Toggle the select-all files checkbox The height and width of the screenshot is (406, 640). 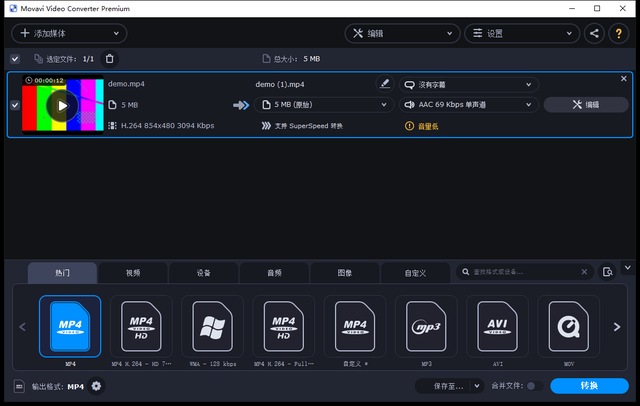(15, 59)
